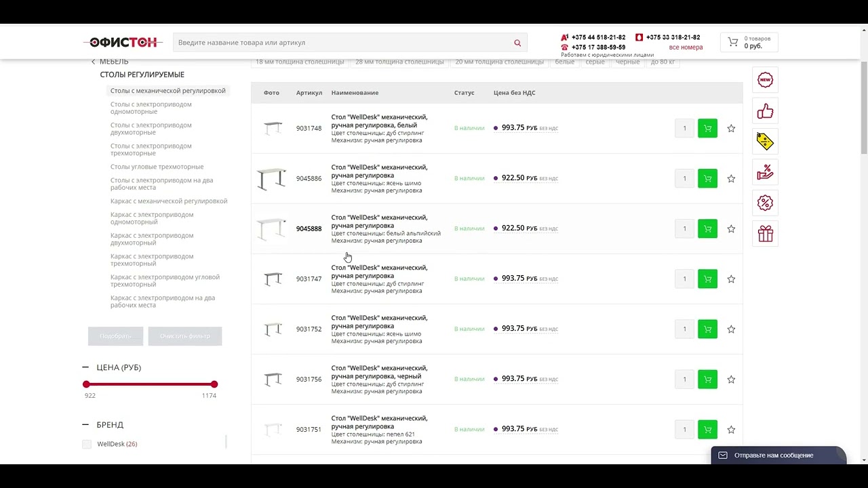The width and height of the screenshot is (868, 488).
Task: Collapse the БРЕНД filter section
Action: point(85,424)
